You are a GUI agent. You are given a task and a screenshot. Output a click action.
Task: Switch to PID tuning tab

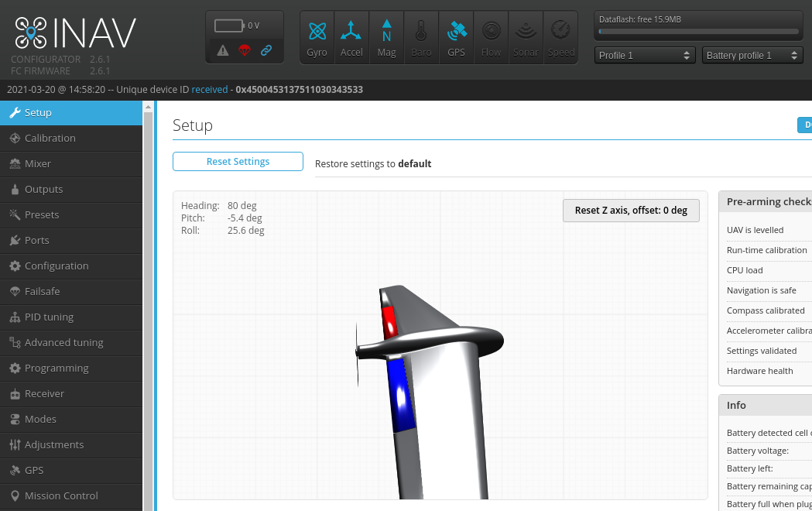coord(71,317)
